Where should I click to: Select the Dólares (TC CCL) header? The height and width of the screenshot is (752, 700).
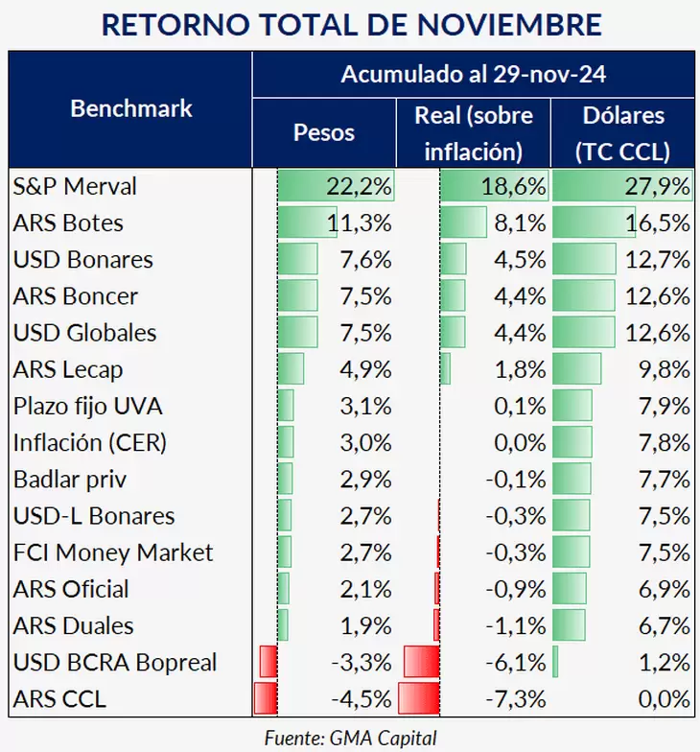coord(623,133)
